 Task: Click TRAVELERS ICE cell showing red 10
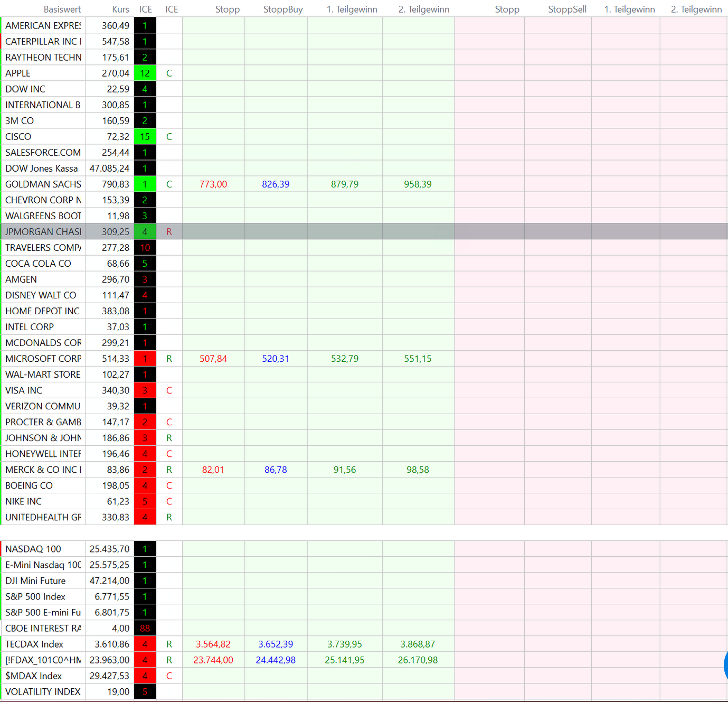145,248
